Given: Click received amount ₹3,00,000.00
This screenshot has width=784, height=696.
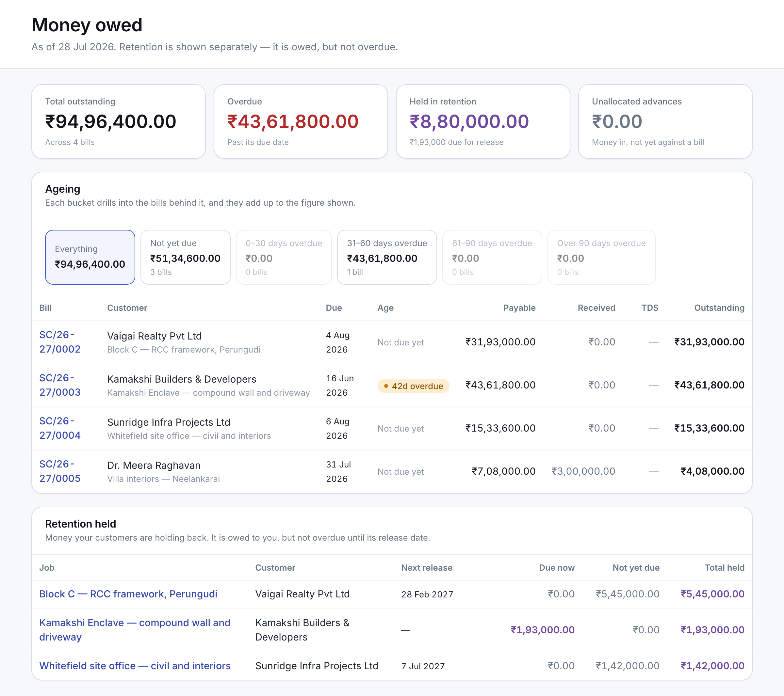Looking at the screenshot, I should tap(583, 471).
